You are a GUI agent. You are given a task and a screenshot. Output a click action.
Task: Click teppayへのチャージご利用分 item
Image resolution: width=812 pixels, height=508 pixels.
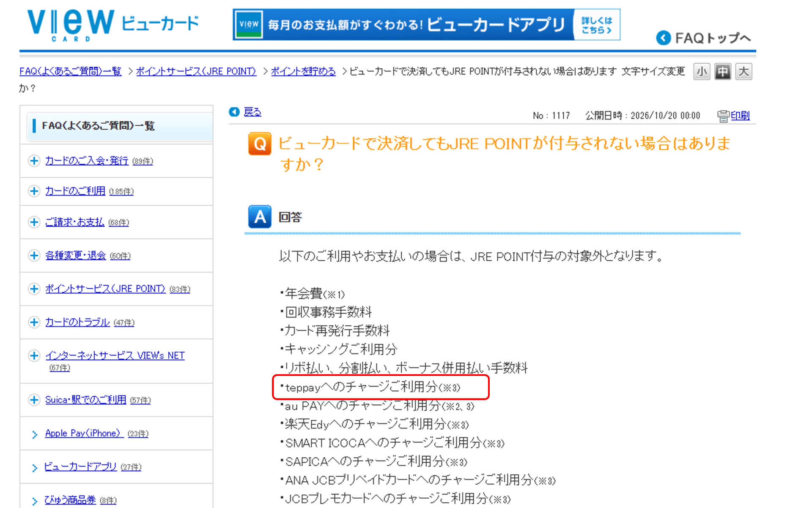click(x=370, y=387)
